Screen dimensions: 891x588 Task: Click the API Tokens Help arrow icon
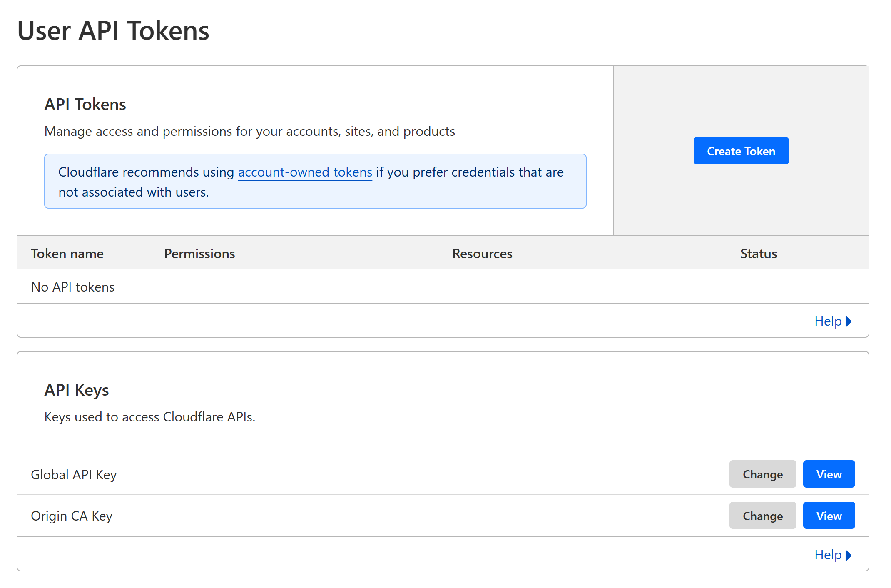point(849,321)
